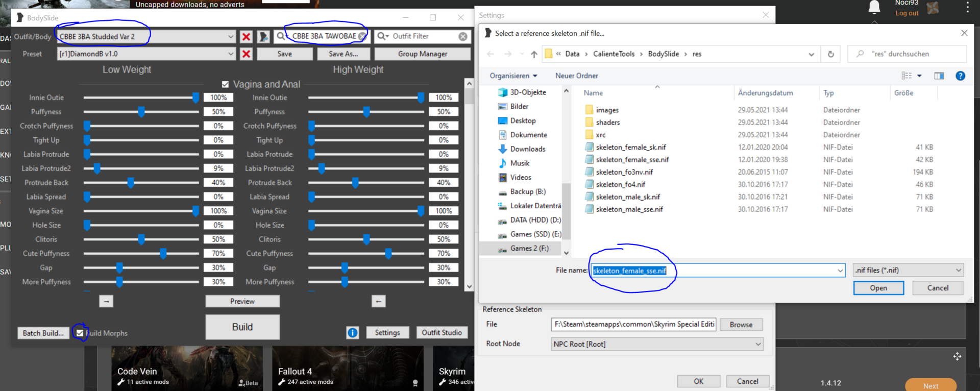Click the low weight Innie Outie percent field
The height and width of the screenshot is (391, 980).
coord(218,97)
